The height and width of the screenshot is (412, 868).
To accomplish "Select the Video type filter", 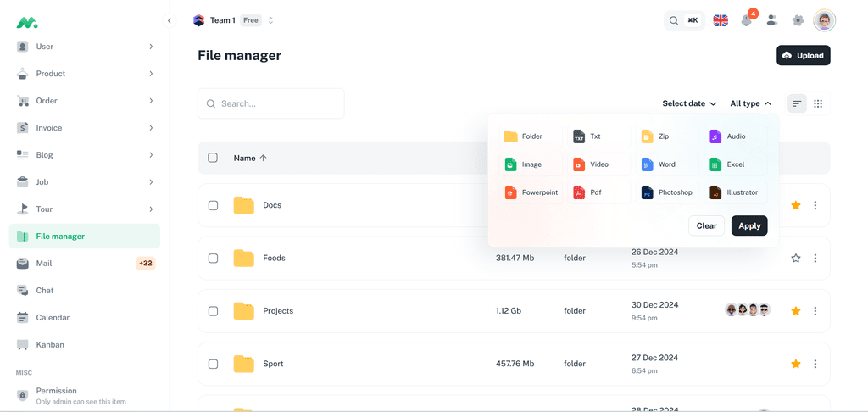I will (599, 164).
